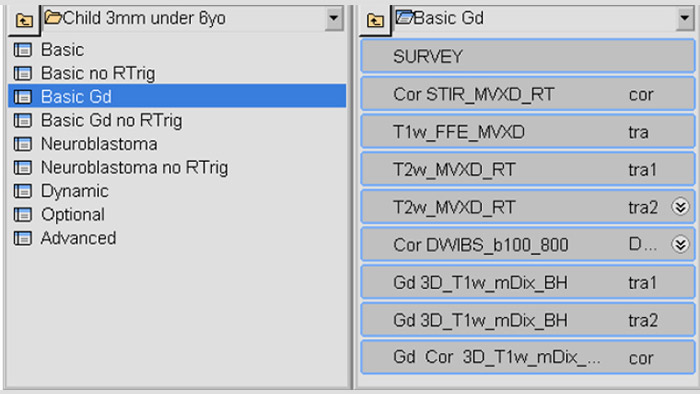Select the Gd Cor 3D_T1w_mDix cor scan
The width and height of the screenshot is (700, 394).
tap(528, 357)
